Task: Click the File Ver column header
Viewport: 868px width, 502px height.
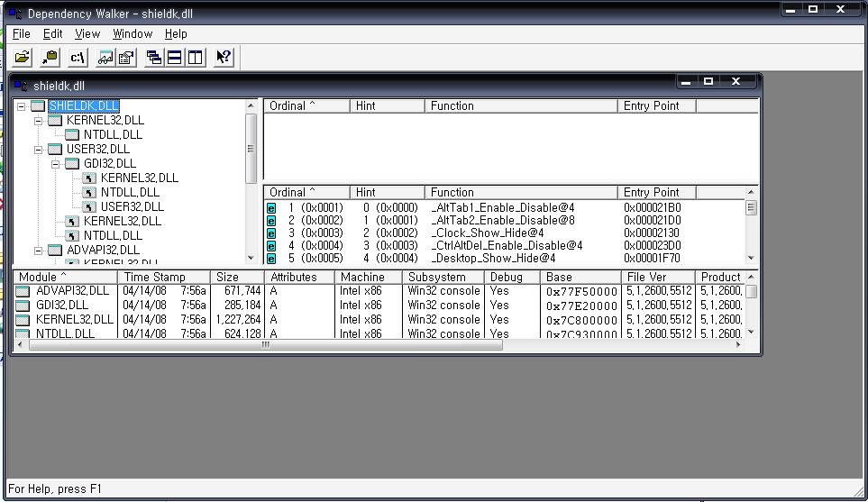Action: point(658,277)
